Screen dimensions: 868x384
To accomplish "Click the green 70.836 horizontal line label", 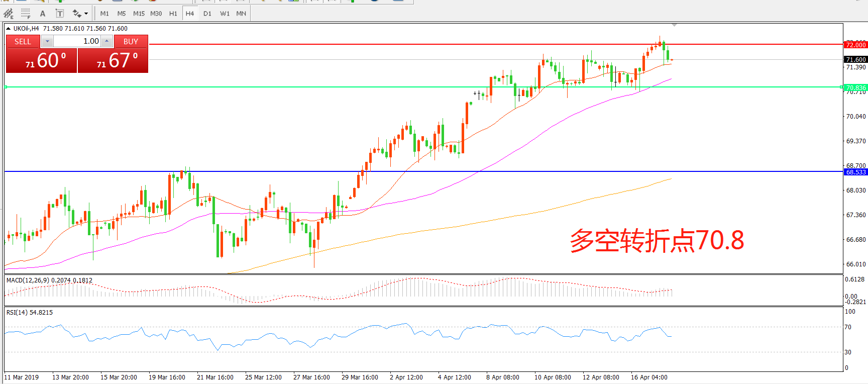I will click(x=855, y=87).
